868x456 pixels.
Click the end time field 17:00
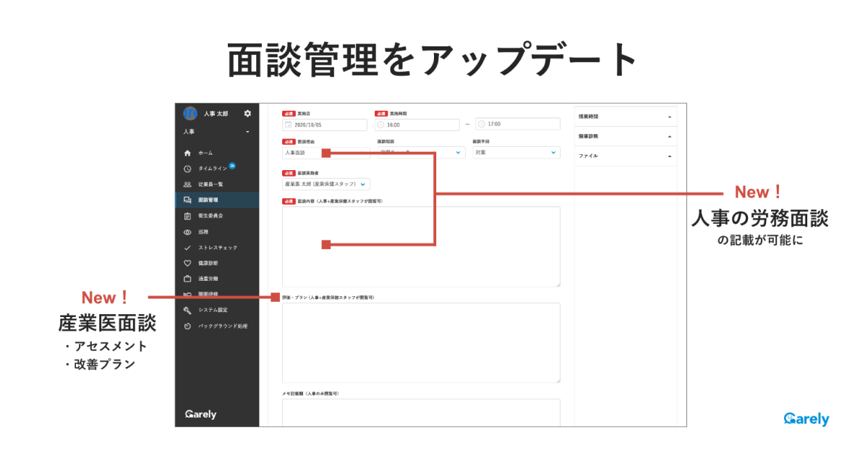click(517, 124)
